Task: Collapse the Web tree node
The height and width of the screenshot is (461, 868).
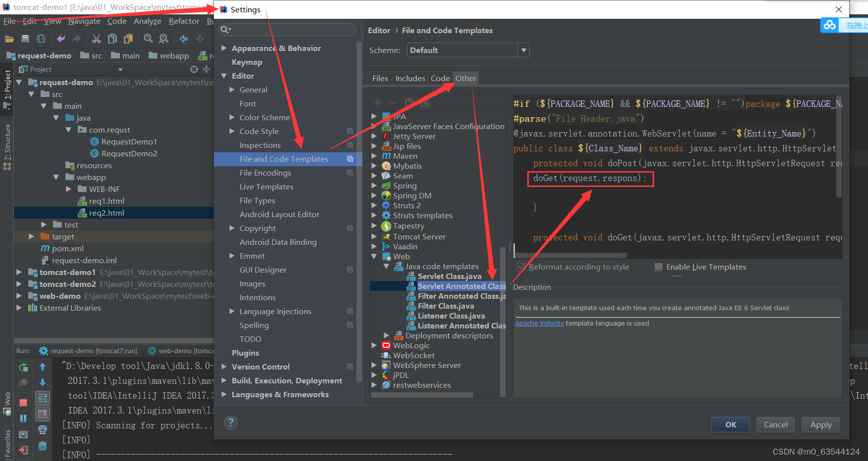Action: pos(375,256)
